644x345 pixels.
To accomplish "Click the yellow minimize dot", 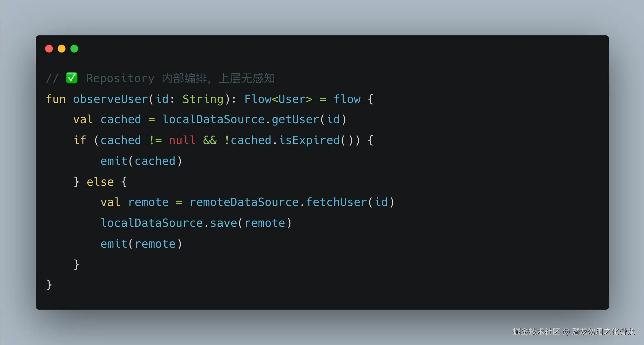I will coord(62,49).
